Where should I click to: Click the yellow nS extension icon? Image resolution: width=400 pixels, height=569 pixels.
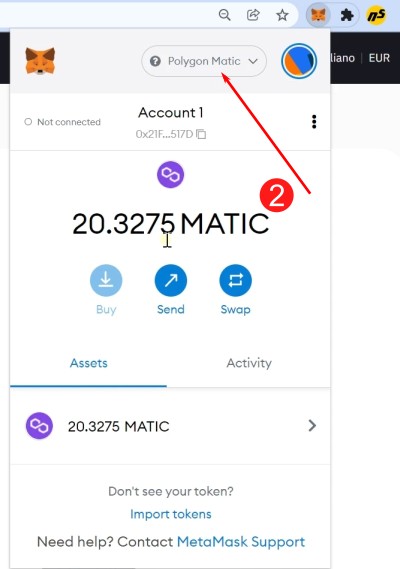point(376,15)
